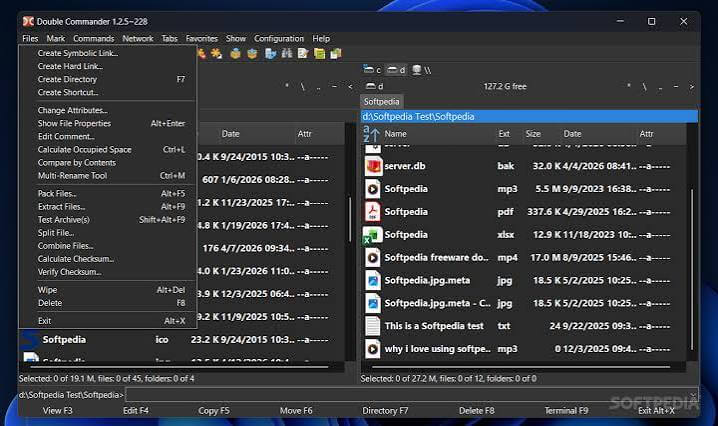718x426 pixels.
Task: Select the Softpedia folder tab
Action: coord(381,102)
